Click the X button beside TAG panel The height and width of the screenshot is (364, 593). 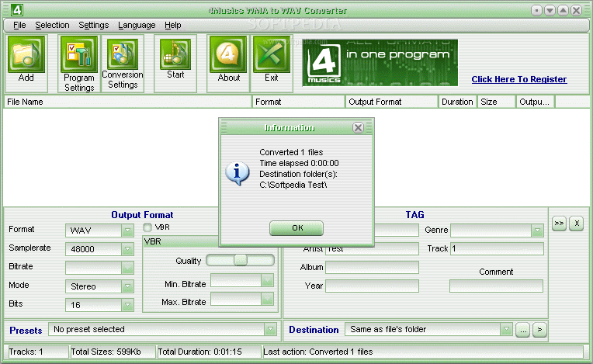[577, 224]
